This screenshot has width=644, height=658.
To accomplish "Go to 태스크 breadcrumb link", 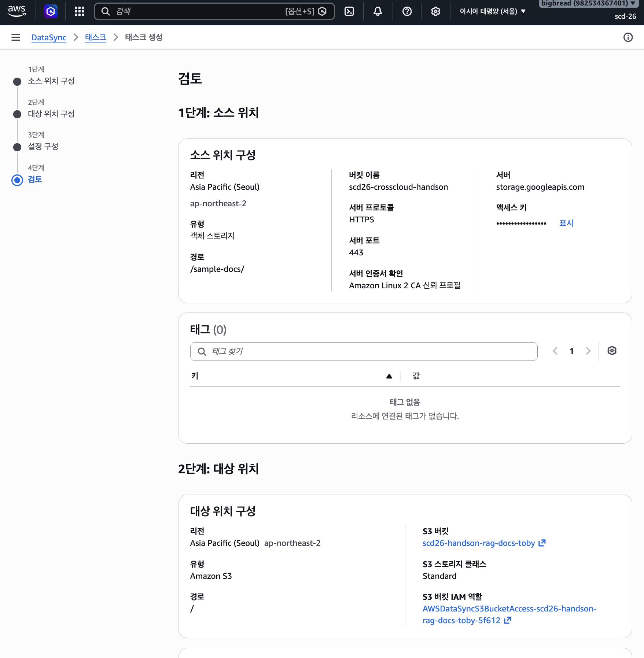I will 95,37.
